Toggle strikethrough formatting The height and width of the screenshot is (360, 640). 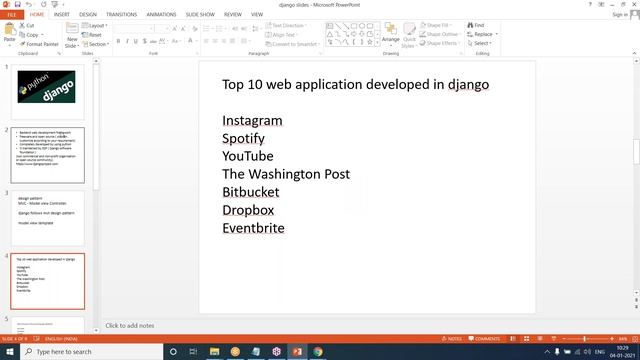click(x=153, y=41)
